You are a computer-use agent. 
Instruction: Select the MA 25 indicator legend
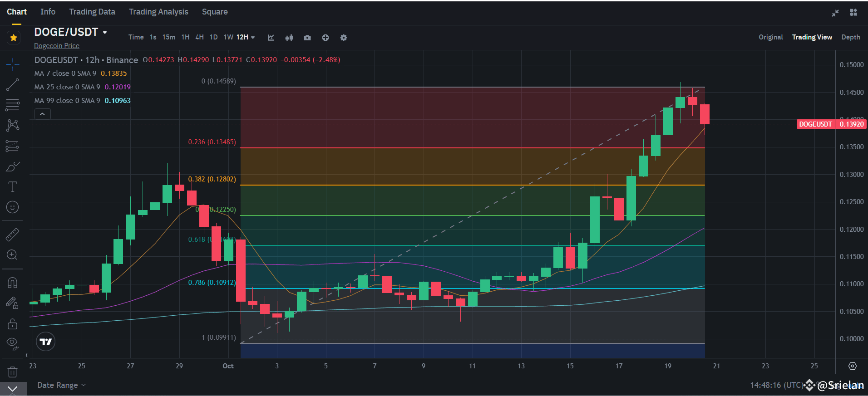[x=83, y=87]
